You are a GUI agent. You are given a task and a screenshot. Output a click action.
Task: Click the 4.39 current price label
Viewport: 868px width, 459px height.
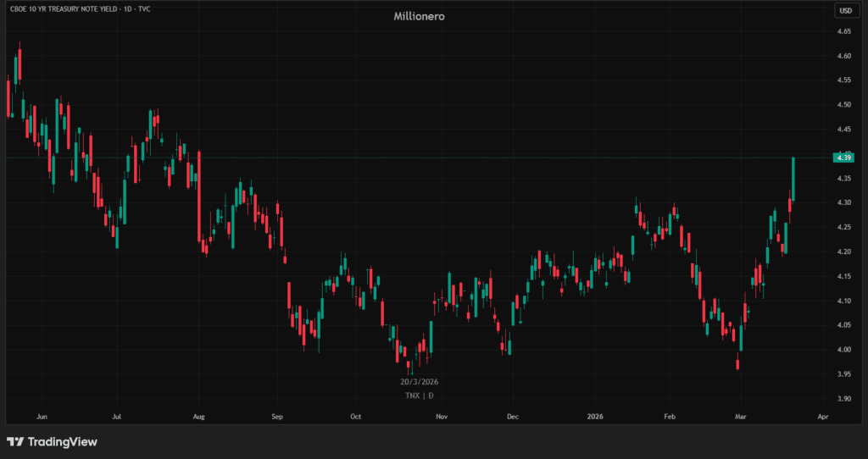coord(843,158)
